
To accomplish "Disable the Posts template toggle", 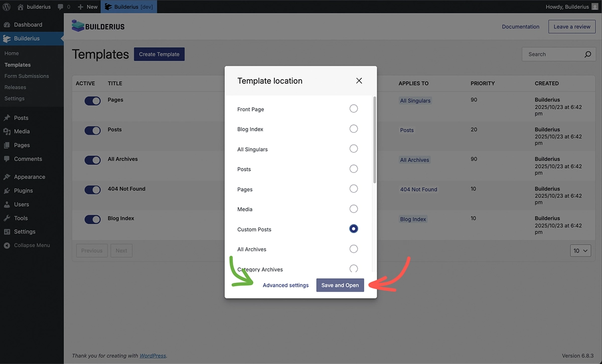I will point(92,130).
